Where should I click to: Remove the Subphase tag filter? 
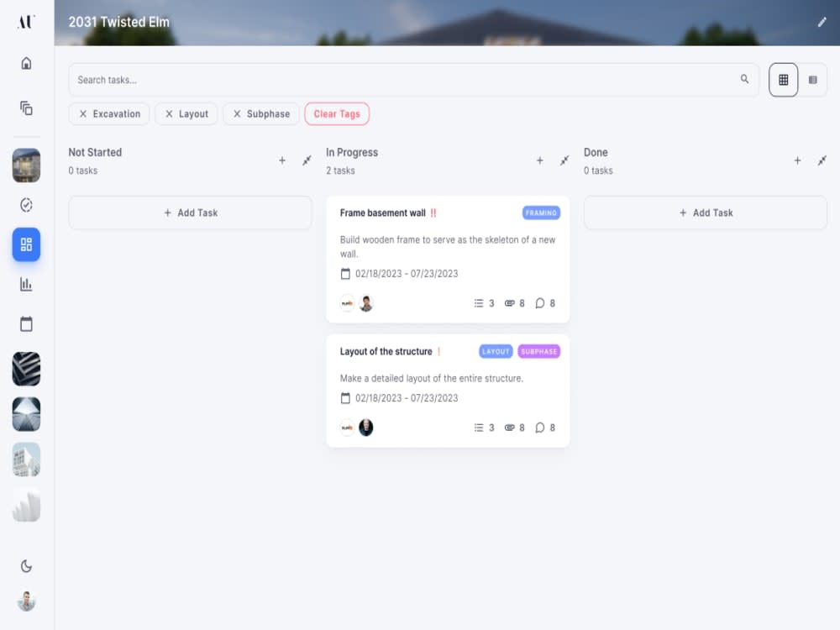(x=237, y=114)
